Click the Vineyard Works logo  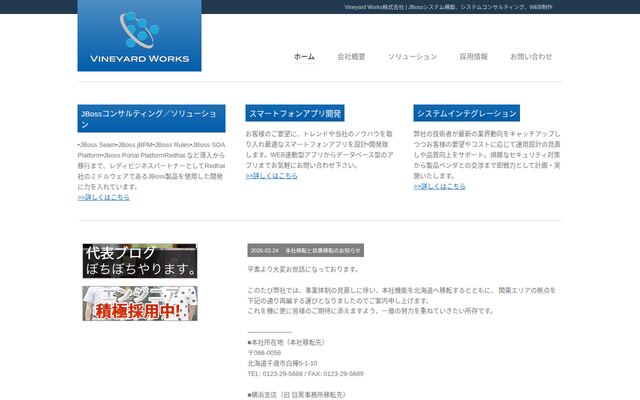pos(139,36)
